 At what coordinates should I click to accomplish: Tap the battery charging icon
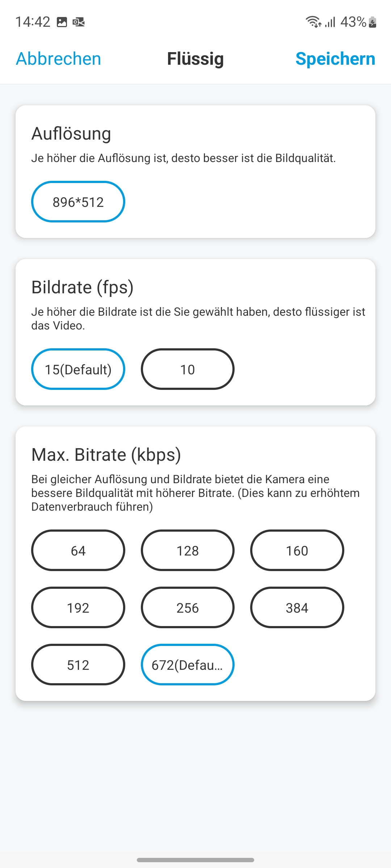[373, 22]
